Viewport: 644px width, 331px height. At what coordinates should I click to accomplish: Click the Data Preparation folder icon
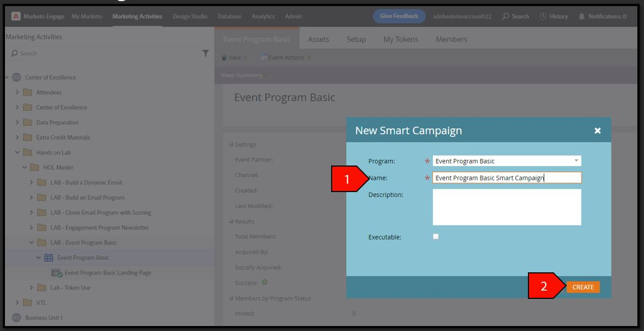point(28,122)
